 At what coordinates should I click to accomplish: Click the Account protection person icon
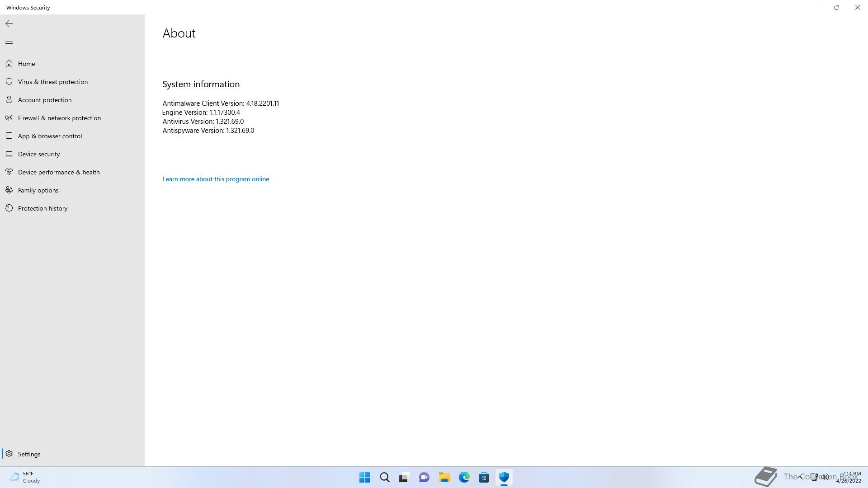tap(9, 100)
